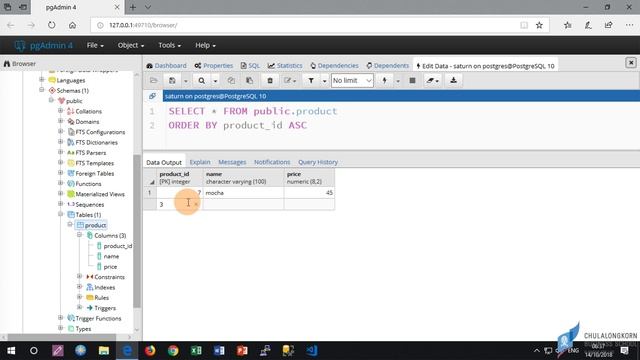This screenshot has width=640, height=360.
Task: Open the Edit pencil menu
Action: tap(290, 80)
